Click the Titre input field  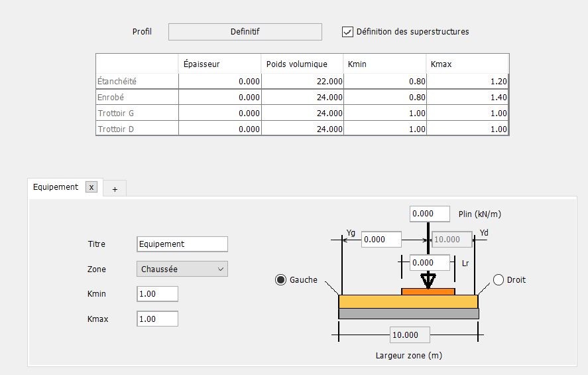(182, 244)
